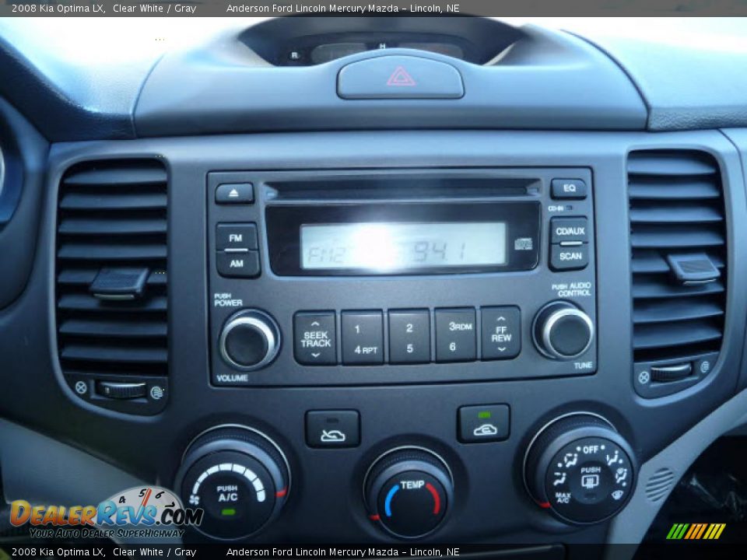Screen dimensions: 747x560
Task: Hit the CD eject button
Action: 234,193
